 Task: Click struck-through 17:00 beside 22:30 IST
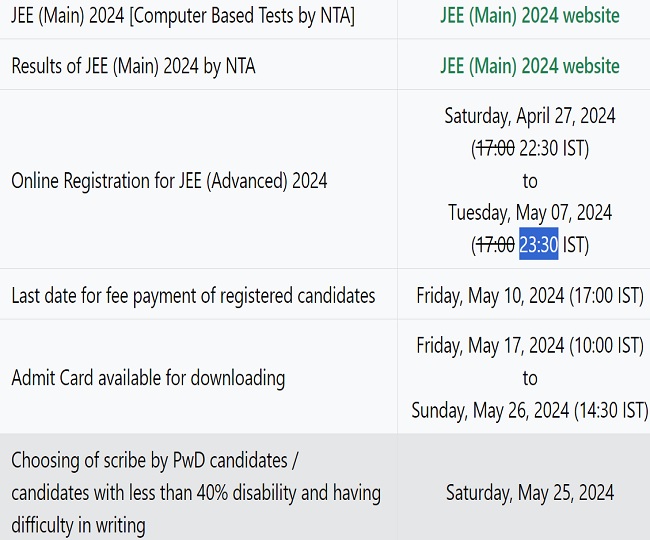pyautogui.click(x=495, y=148)
